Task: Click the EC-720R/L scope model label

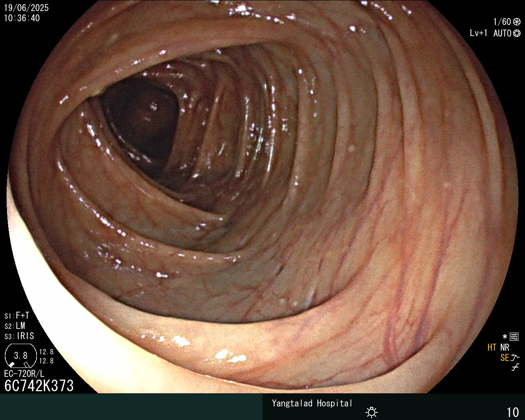Action: [x=24, y=374]
